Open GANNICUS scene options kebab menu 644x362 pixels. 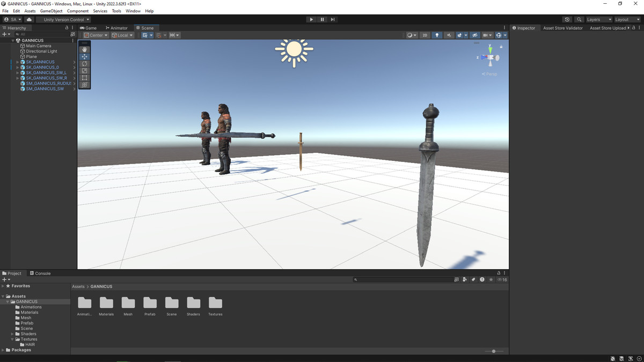coord(73,40)
